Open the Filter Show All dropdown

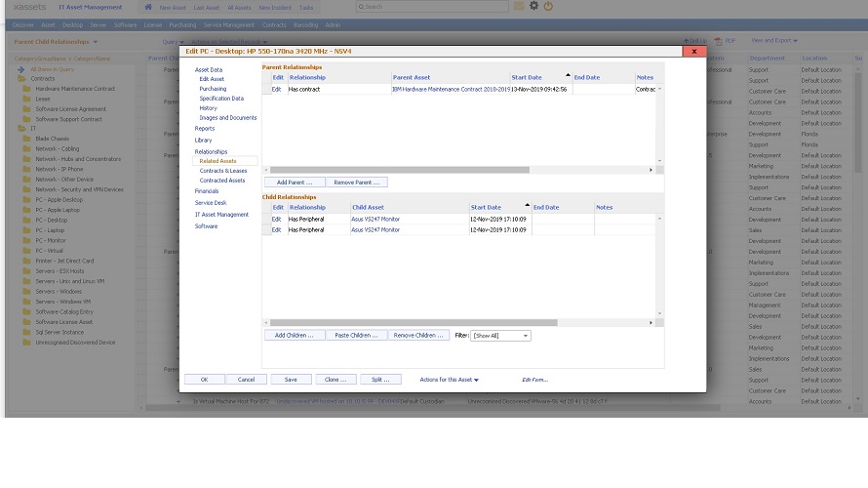click(501, 336)
